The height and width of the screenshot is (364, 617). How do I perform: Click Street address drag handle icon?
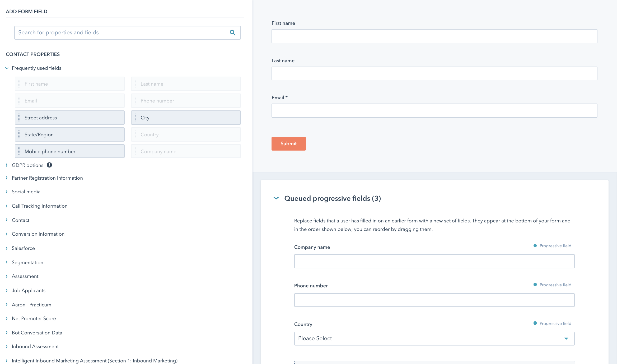[19, 118]
